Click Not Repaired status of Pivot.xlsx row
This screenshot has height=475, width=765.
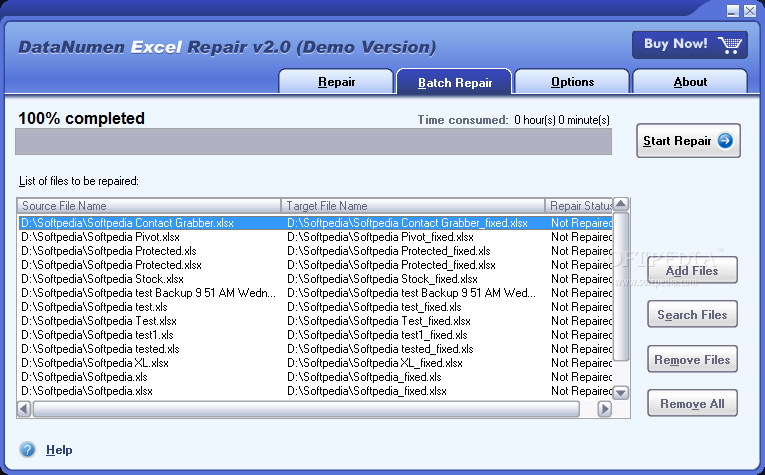coord(582,237)
